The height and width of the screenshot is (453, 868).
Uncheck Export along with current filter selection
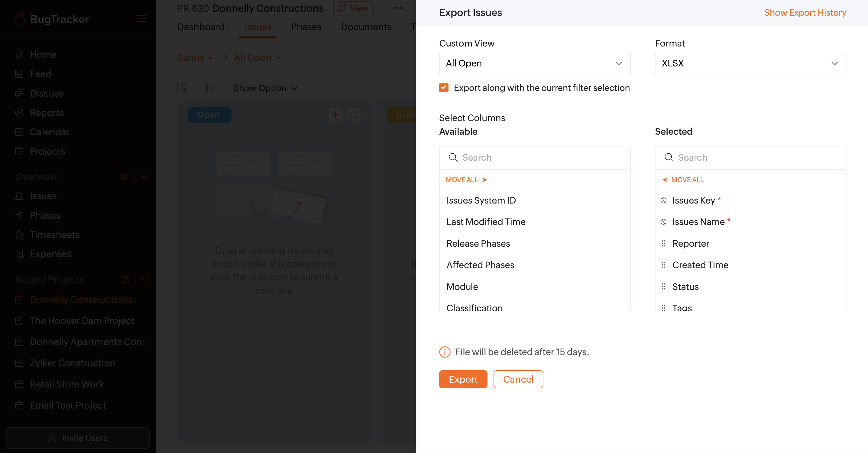[444, 88]
